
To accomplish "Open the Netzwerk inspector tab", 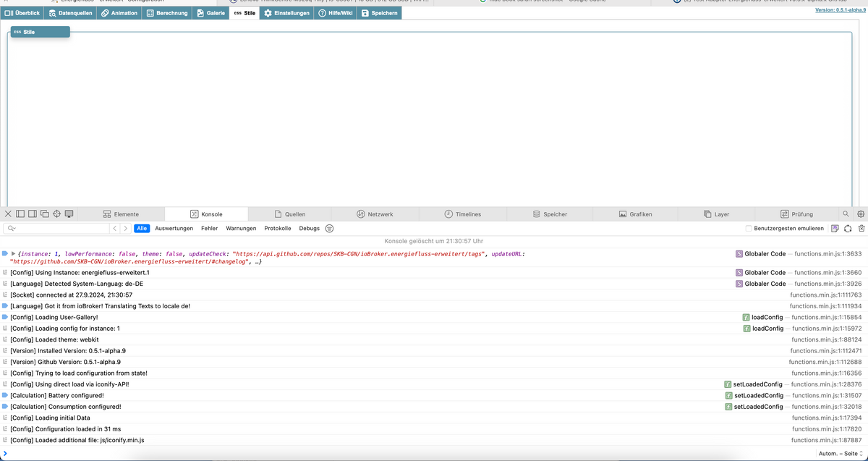I will (375, 214).
